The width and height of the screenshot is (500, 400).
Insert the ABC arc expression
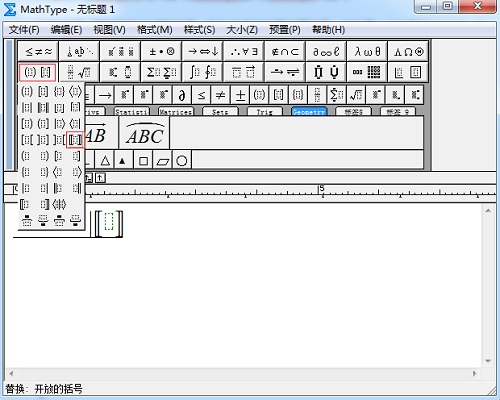pos(145,133)
